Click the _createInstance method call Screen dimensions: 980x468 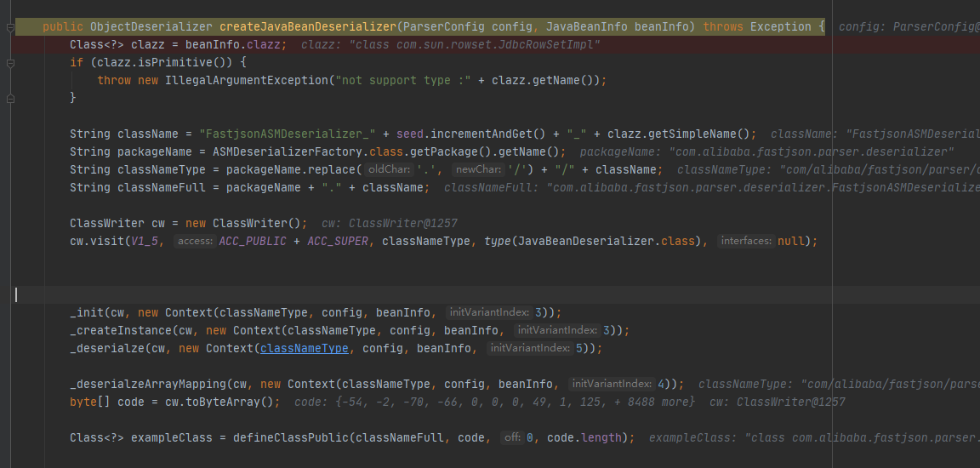[121, 330]
